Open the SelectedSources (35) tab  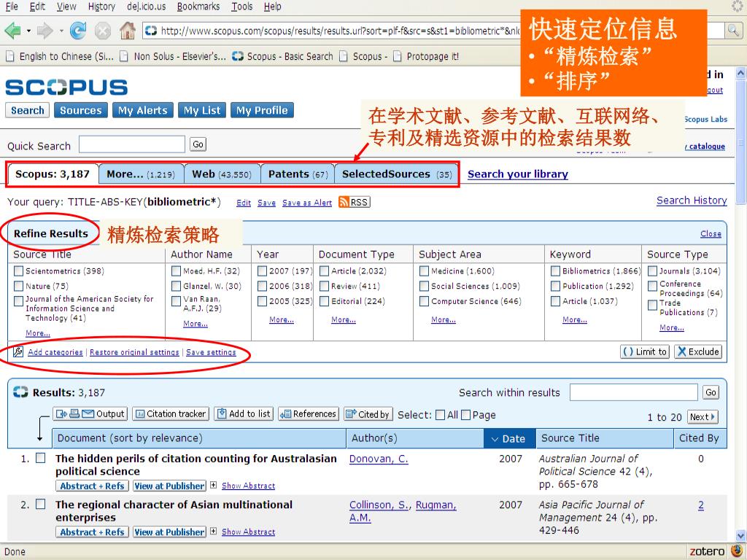(x=397, y=174)
